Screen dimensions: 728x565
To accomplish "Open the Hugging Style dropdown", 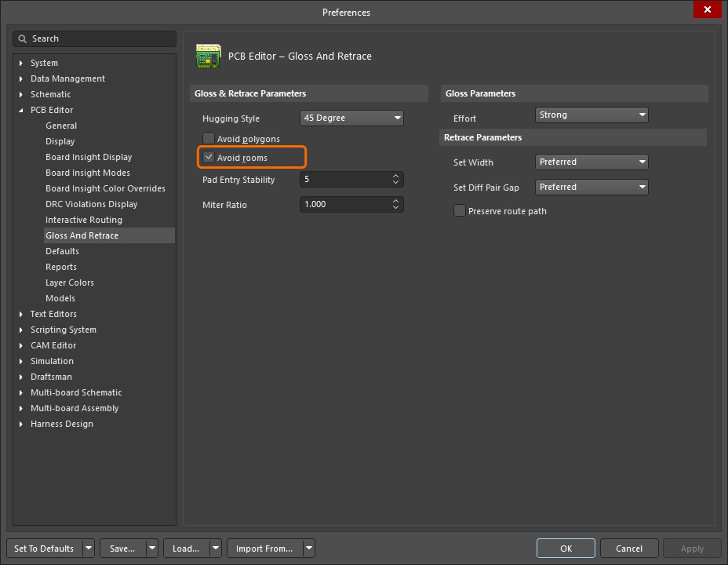I will [351, 118].
